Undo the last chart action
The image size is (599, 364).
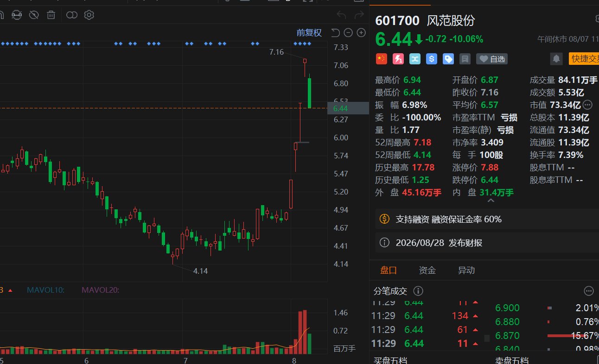pyautogui.click(x=341, y=15)
